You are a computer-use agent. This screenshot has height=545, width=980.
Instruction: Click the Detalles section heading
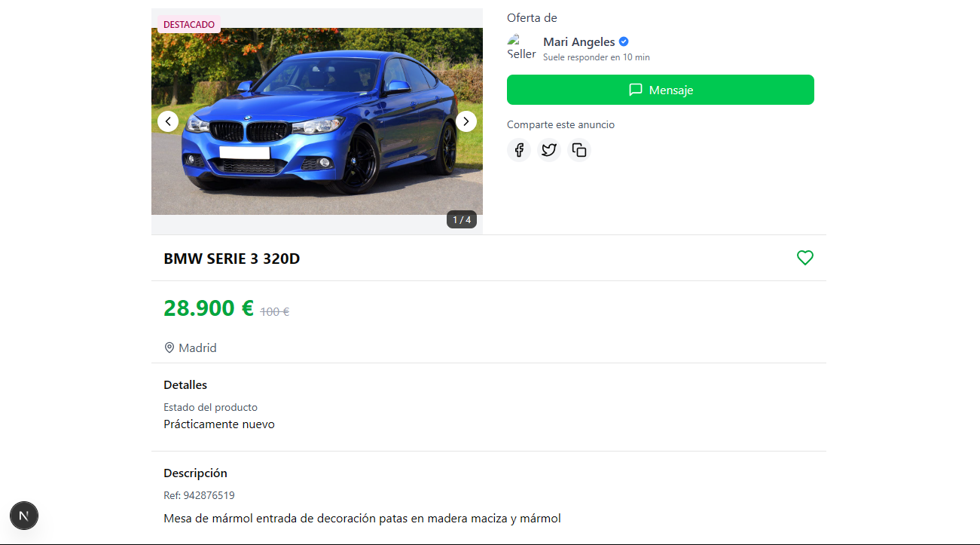pyautogui.click(x=185, y=385)
